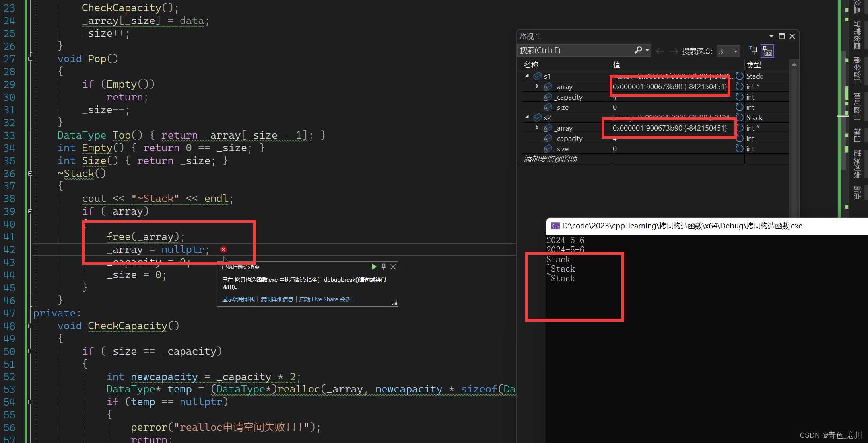Viewport: 868px width, 443px height.
Task: Collapse the CheckCapacity() fold on line 48
Action: tap(30, 326)
